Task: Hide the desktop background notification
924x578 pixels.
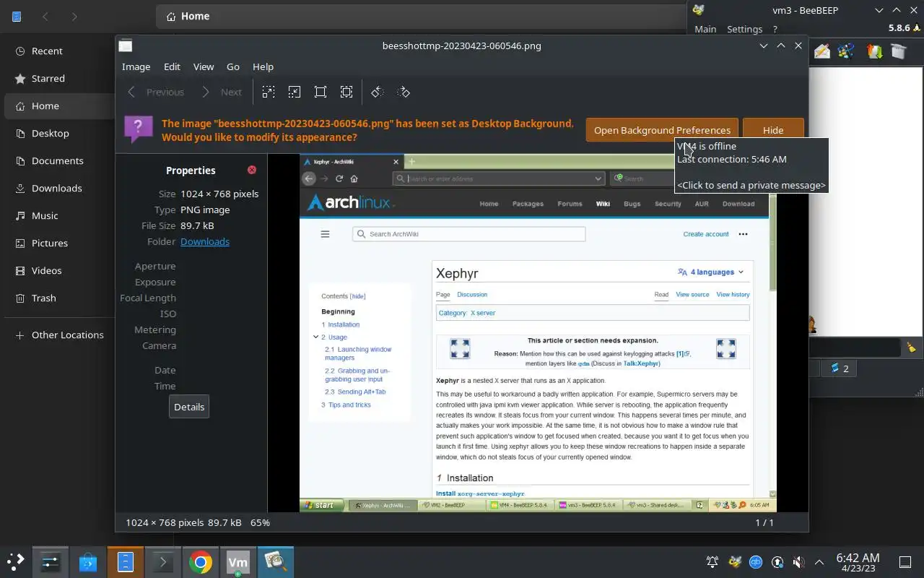Action: point(773,130)
